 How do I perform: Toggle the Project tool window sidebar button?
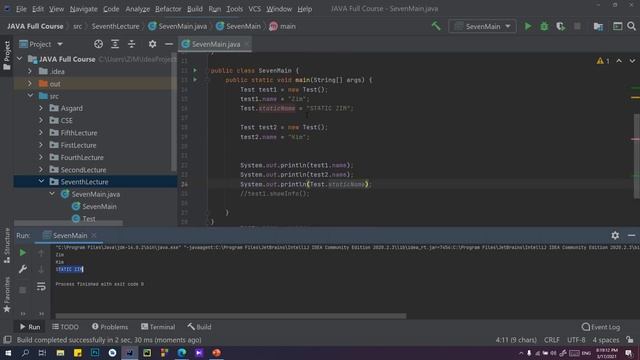coord(7,55)
